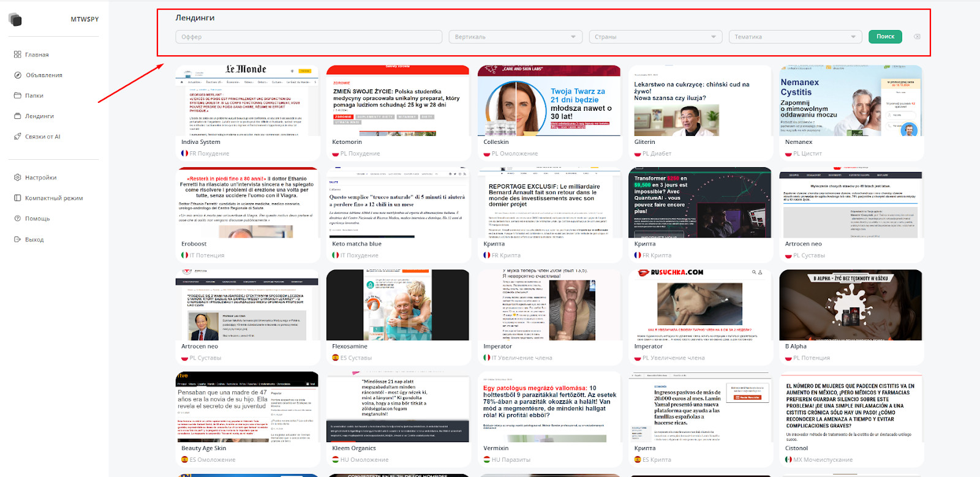Toggle Компактный режим in the sidebar
980x477 pixels.
(53, 198)
